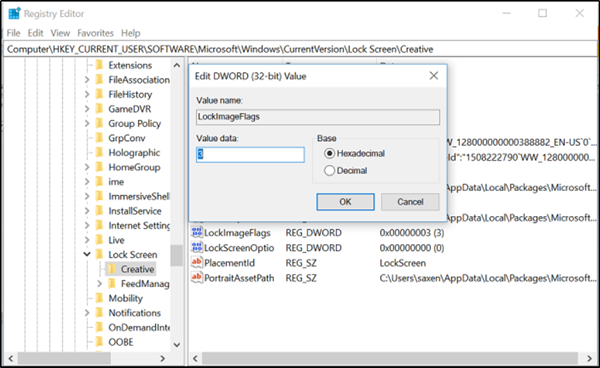Click the Value data input field
This screenshot has height=368, width=600.
(x=250, y=155)
